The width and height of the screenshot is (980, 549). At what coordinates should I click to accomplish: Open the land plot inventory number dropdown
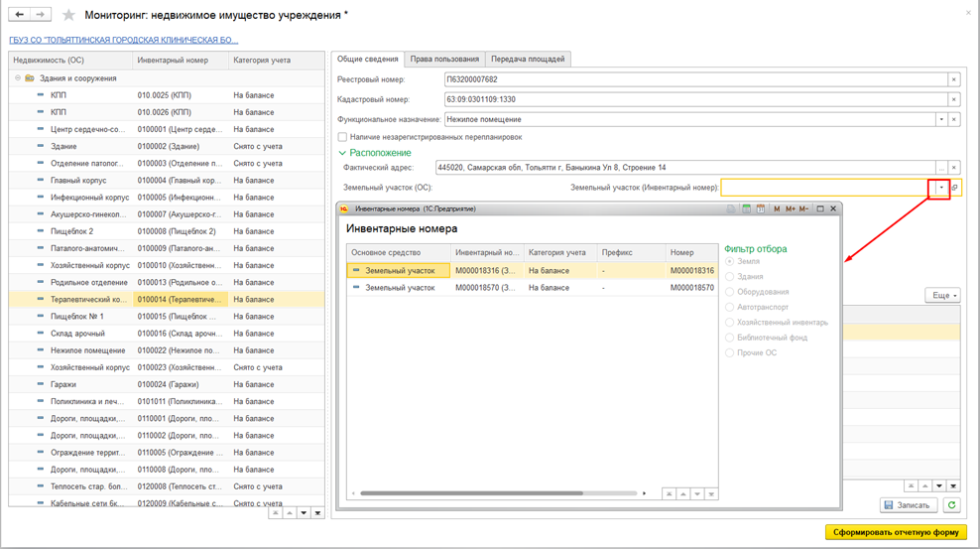[941, 188]
